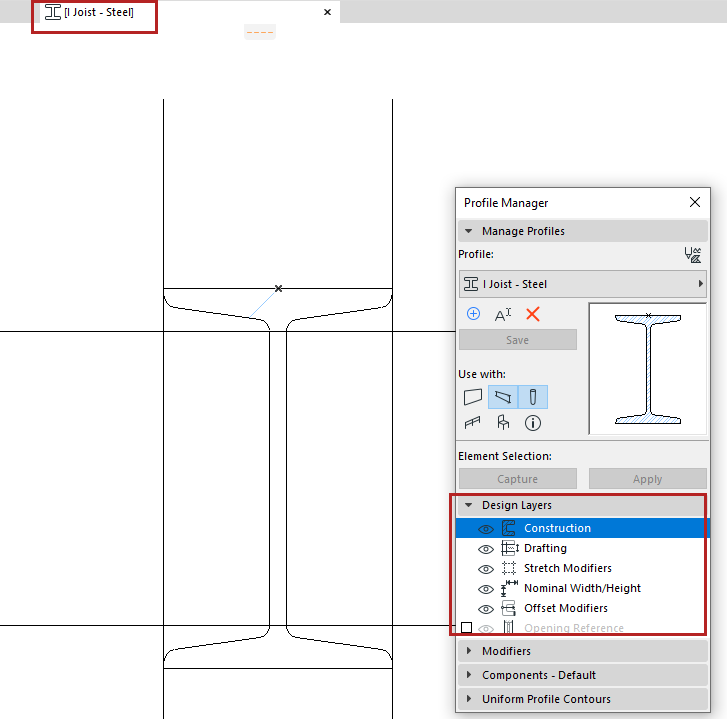Image resolution: width=727 pixels, height=719 pixels.
Task: Click the Rename profile icon
Action: (503, 315)
